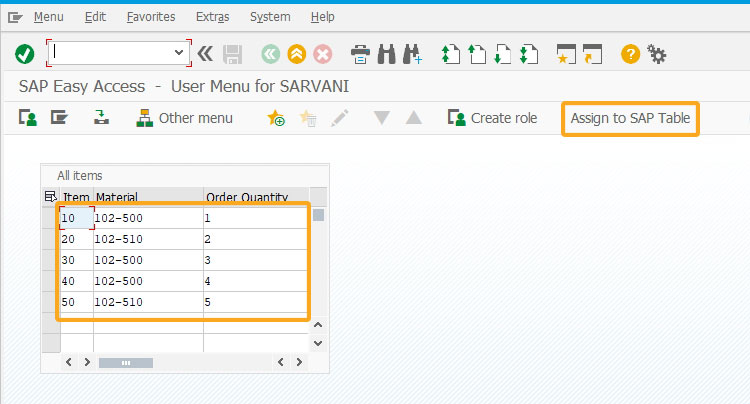
Task: Click the Save floppy disk icon
Action: point(232,54)
